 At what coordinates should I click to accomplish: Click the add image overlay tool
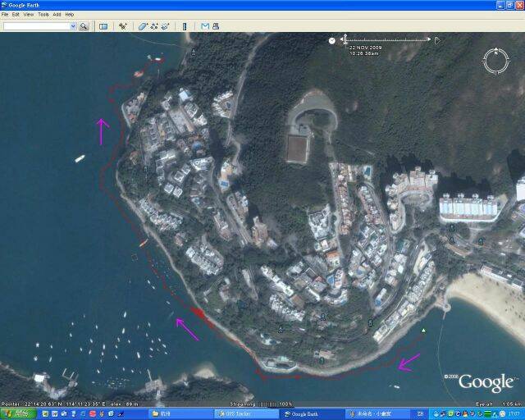coord(165,26)
